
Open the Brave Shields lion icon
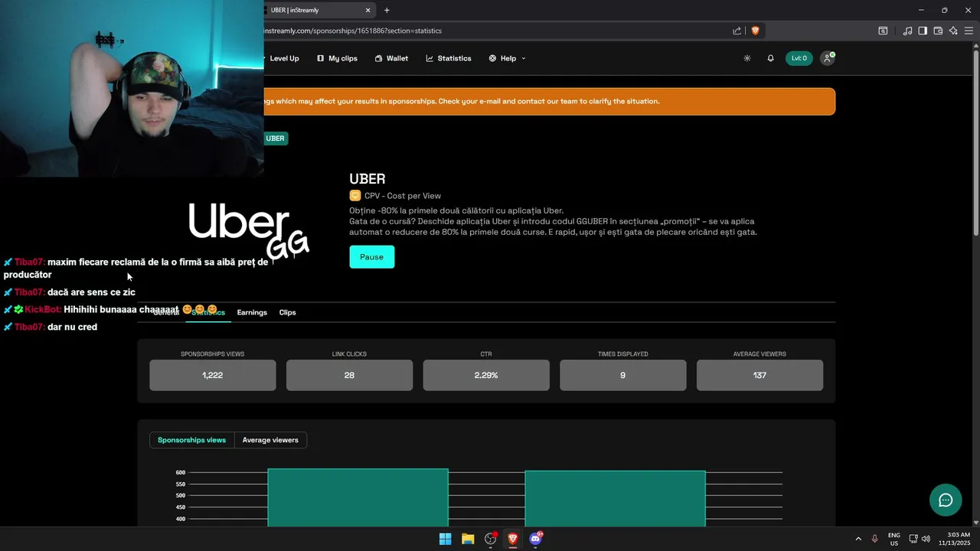[755, 31]
